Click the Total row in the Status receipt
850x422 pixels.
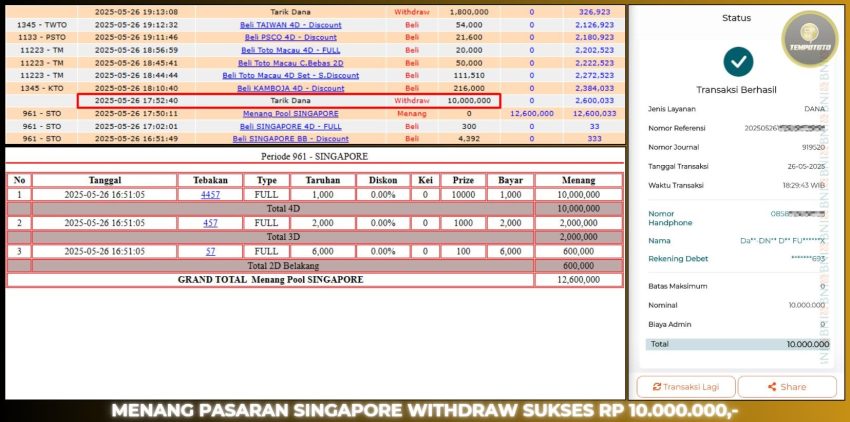738,344
